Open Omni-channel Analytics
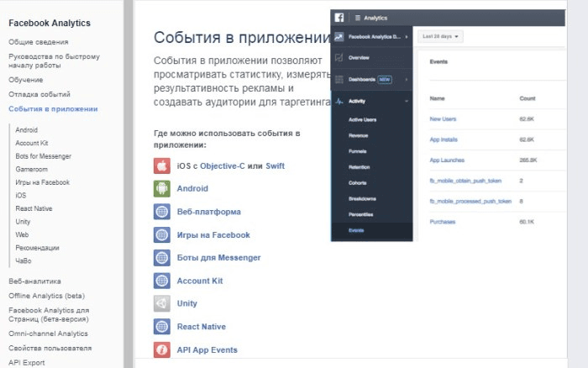Image resolution: width=588 pixels, height=368 pixels. pyautogui.click(x=48, y=334)
